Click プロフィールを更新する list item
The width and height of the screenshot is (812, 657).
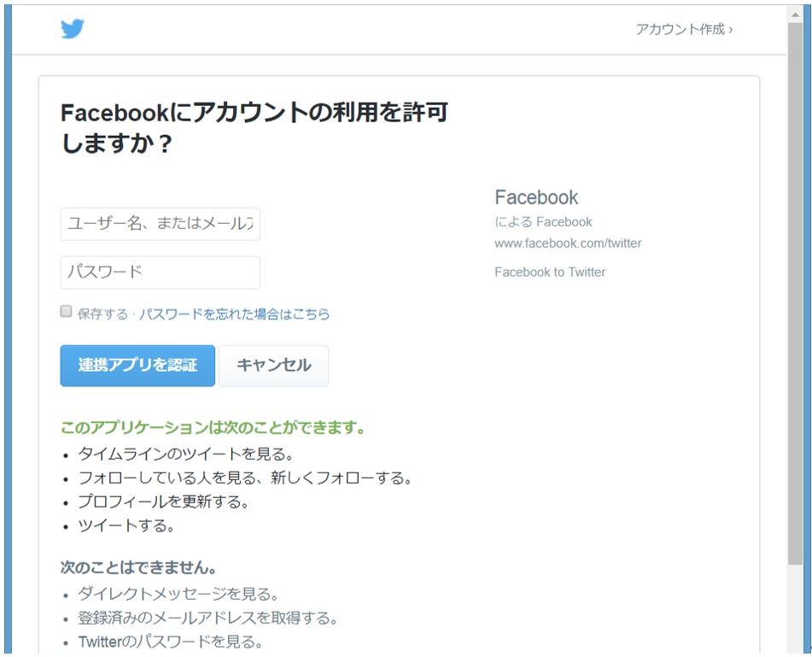pyautogui.click(x=164, y=502)
